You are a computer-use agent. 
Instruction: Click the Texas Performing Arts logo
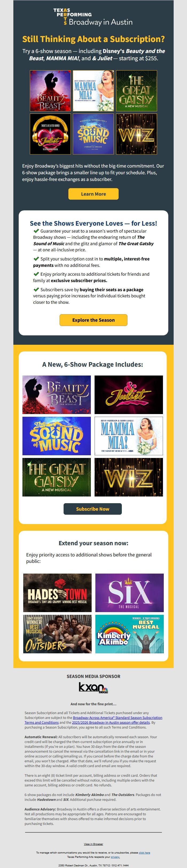(x=93, y=17)
